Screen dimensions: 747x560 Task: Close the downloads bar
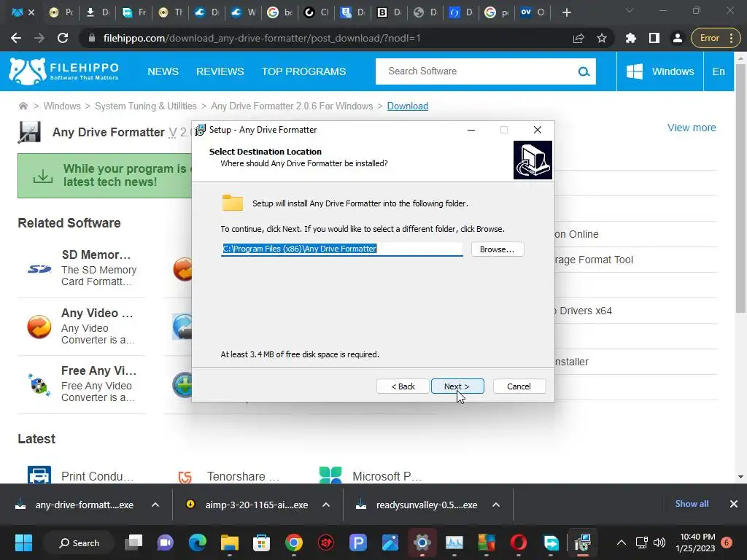tap(734, 504)
